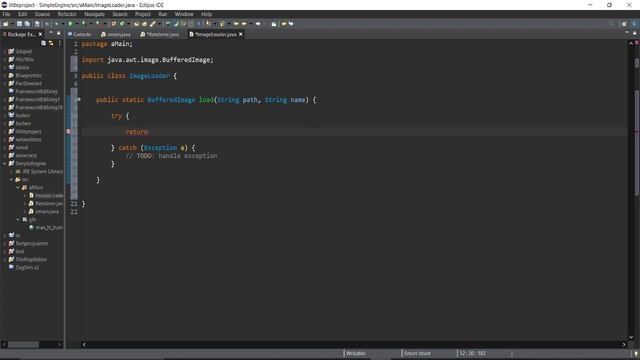This screenshot has width=640, height=360.
Task: Collapse the aMain package node
Action: pos(18,187)
